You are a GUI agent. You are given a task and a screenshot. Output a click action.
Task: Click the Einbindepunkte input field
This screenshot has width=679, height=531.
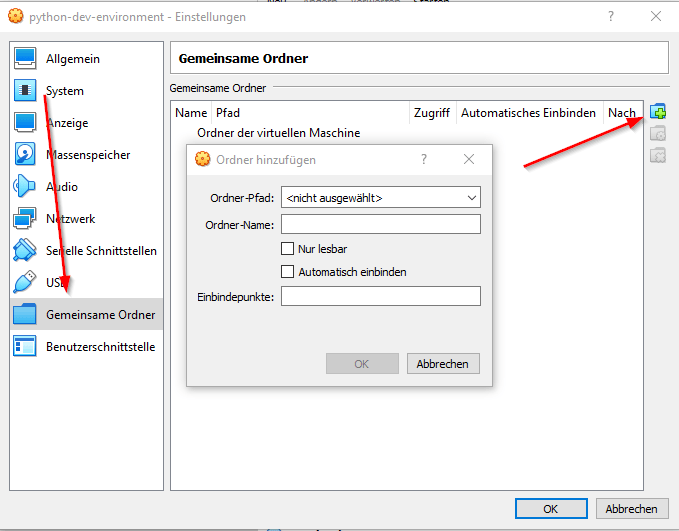(381, 296)
